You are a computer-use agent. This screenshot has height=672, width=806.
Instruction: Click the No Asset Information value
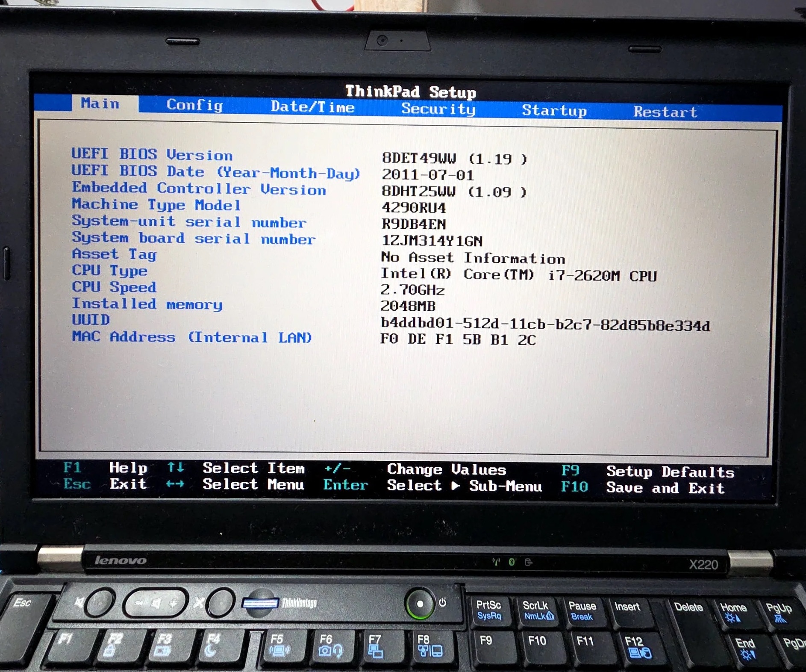[473, 258]
